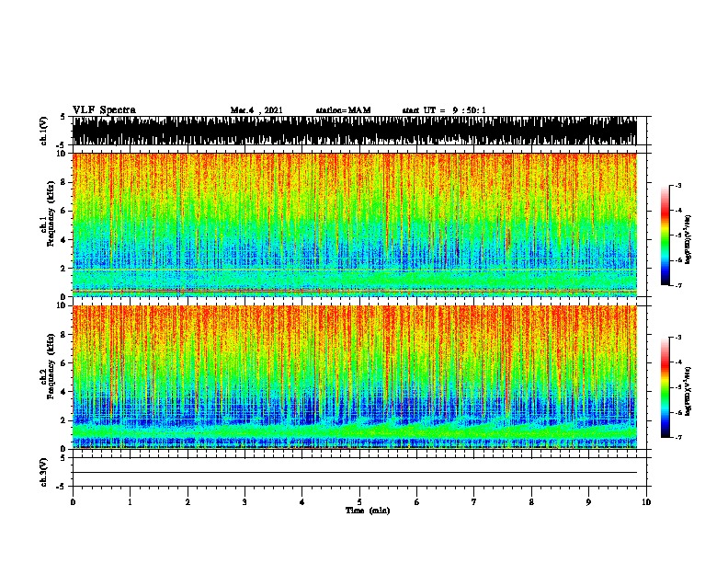Click tick label "10" on the Time axis
The width and height of the screenshot is (728, 563).
646,502
